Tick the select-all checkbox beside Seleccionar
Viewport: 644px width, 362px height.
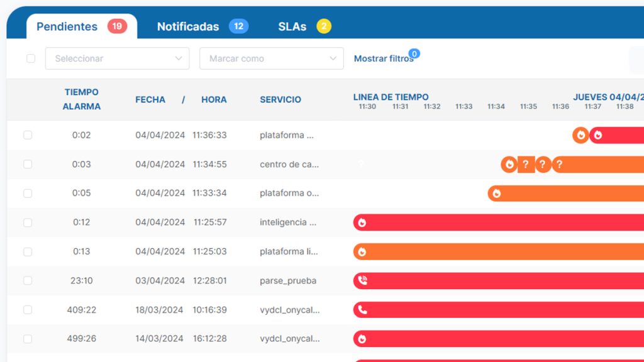click(31, 58)
